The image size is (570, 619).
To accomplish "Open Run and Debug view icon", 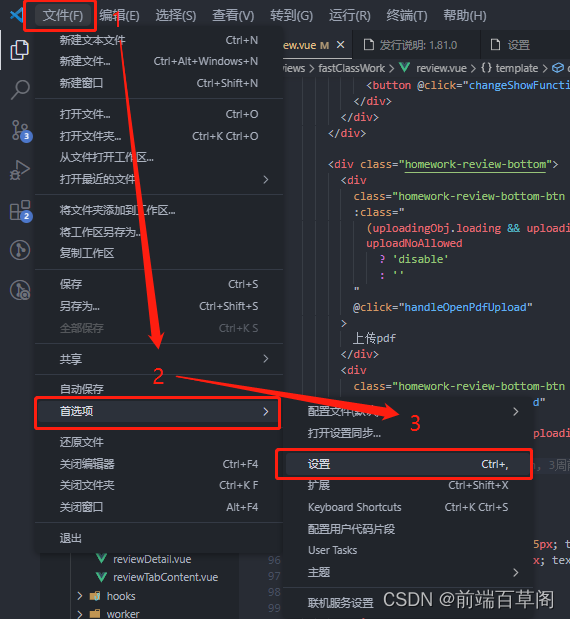I will coord(19,171).
